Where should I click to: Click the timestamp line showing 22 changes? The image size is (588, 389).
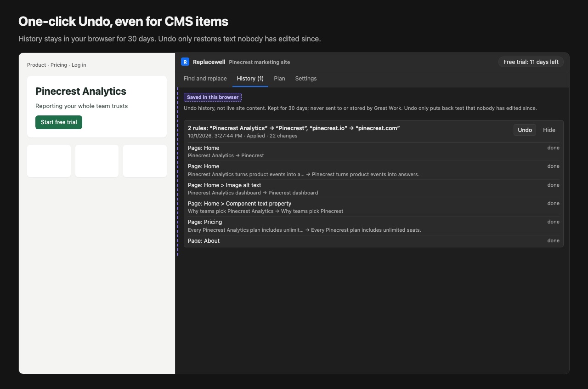243,136
